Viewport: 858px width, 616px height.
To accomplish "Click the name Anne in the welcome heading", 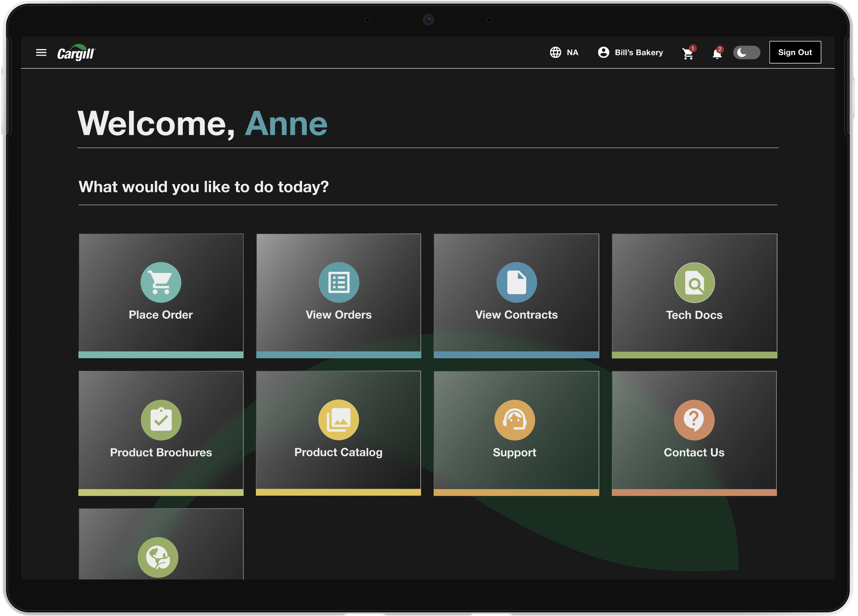I will click(286, 124).
